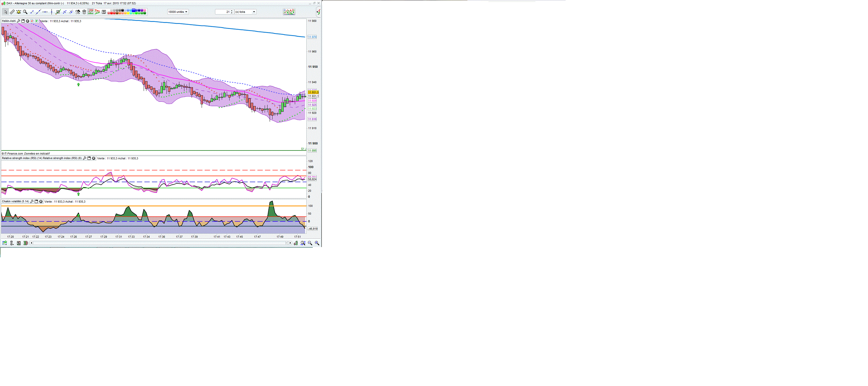Click the Heikin-Ashi green up arrow icon
This screenshot has width=868, height=386.
[36, 21]
